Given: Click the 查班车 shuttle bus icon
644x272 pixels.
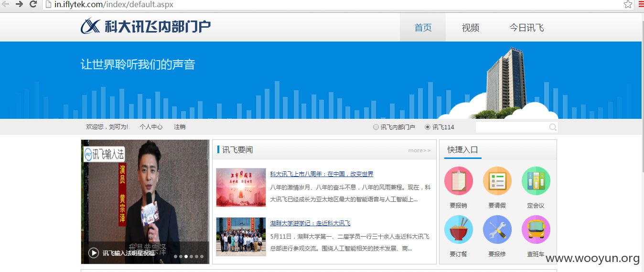Looking at the screenshot, I should point(536,230).
